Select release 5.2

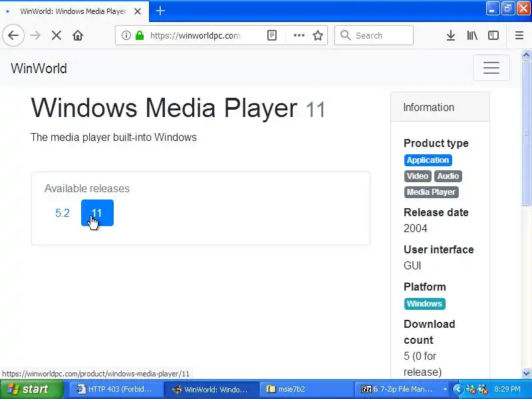pyautogui.click(x=63, y=213)
